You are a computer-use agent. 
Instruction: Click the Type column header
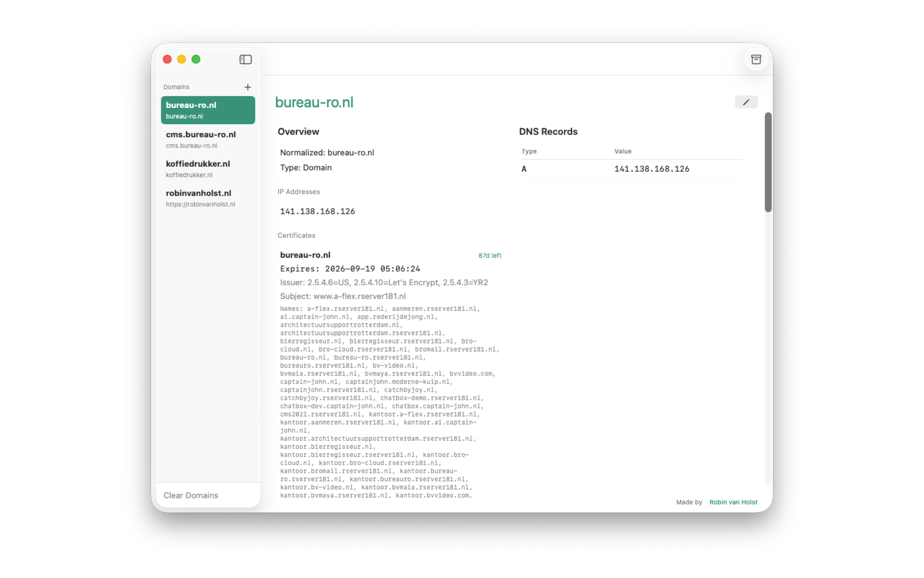pos(529,151)
